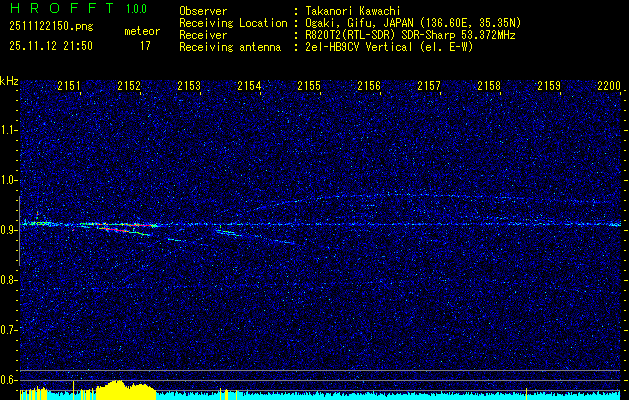Click the meteor label in header
This screenshot has width=629, height=400.
coord(141,32)
